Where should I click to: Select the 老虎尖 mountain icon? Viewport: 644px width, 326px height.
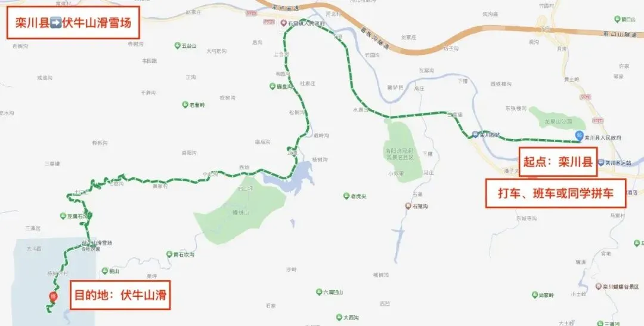click(x=346, y=196)
